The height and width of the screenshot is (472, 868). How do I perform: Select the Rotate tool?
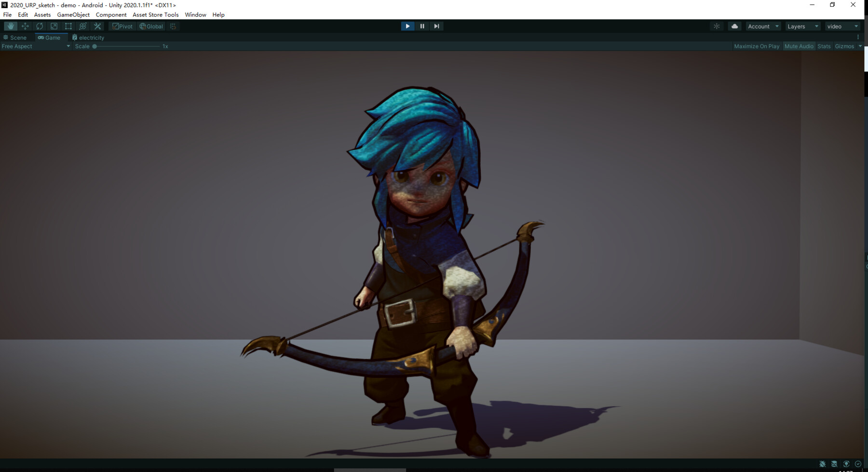pos(40,26)
